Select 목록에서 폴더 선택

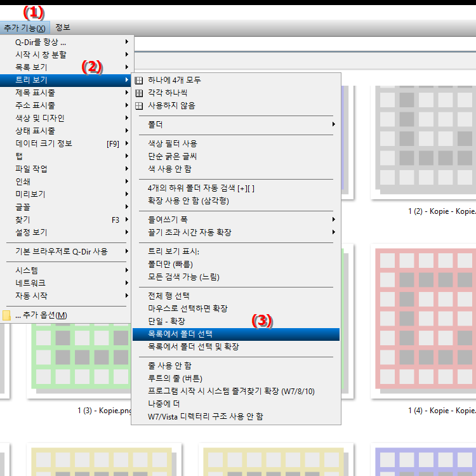pos(236,334)
